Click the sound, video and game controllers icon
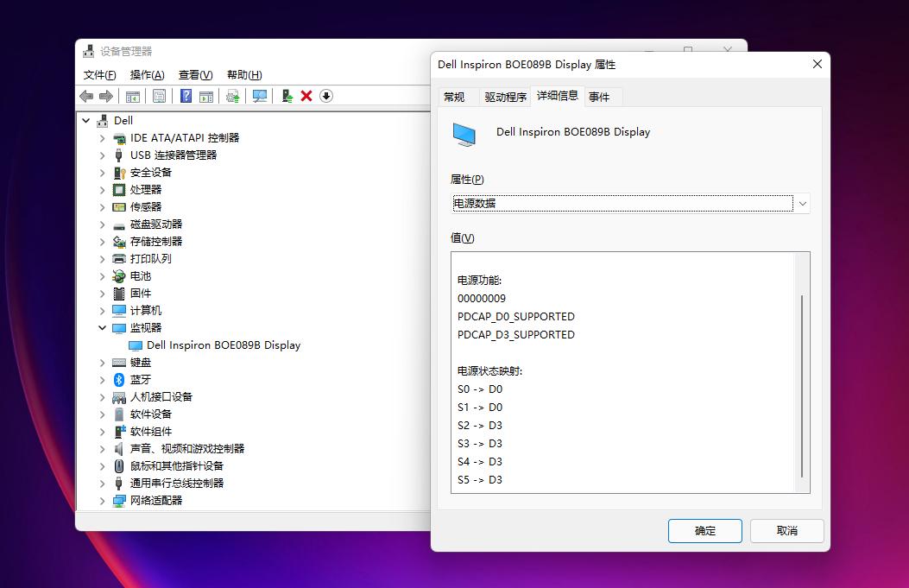Screen dimensions: 909x588 [119, 449]
